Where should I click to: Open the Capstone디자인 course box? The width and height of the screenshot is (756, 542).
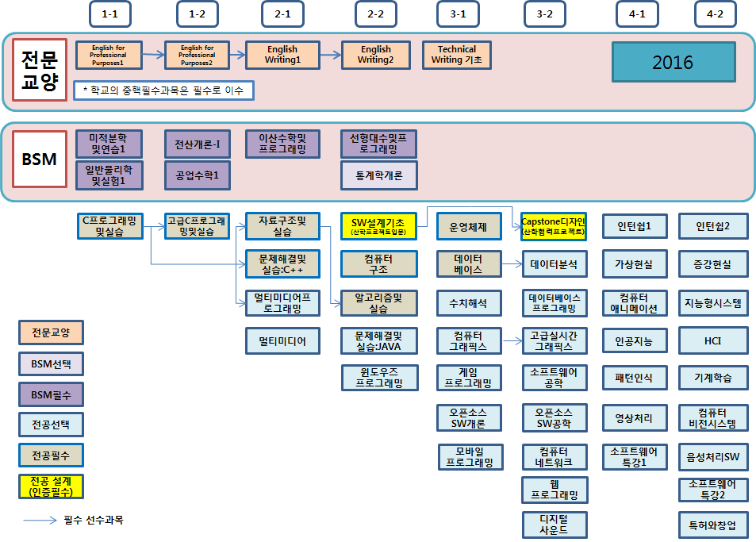[553, 226]
